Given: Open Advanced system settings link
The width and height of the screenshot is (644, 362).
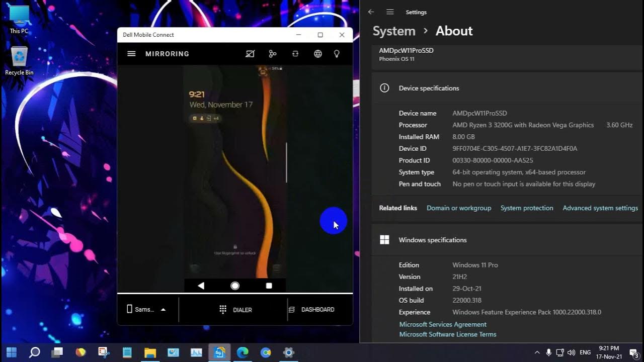Looking at the screenshot, I should pyautogui.click(x=600, y=208).
